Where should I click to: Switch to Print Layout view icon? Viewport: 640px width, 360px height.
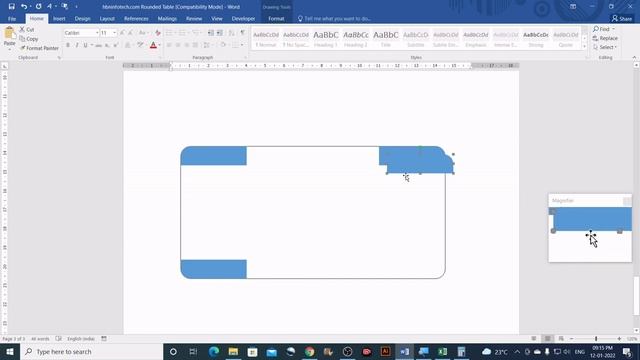click(x=547, y=339)
